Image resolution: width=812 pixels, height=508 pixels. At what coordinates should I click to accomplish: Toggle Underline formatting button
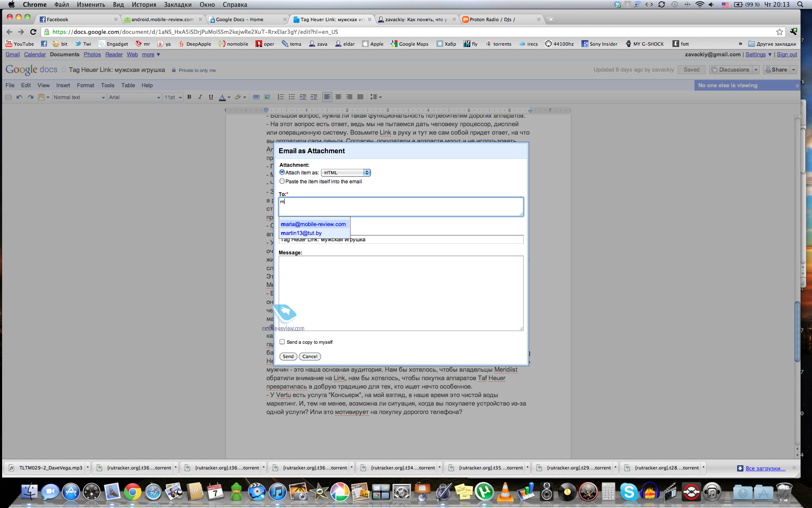tap(211, 97)
